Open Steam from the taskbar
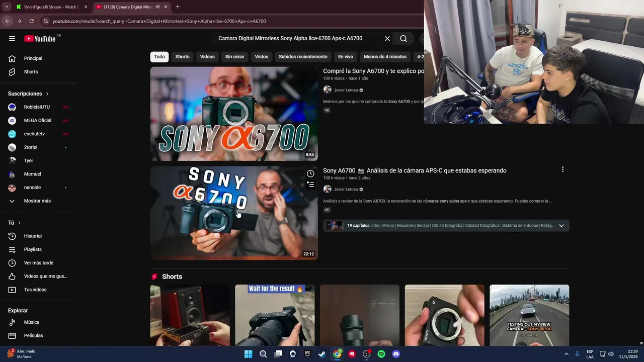This screenshot has width=644, height=362. 322,354
